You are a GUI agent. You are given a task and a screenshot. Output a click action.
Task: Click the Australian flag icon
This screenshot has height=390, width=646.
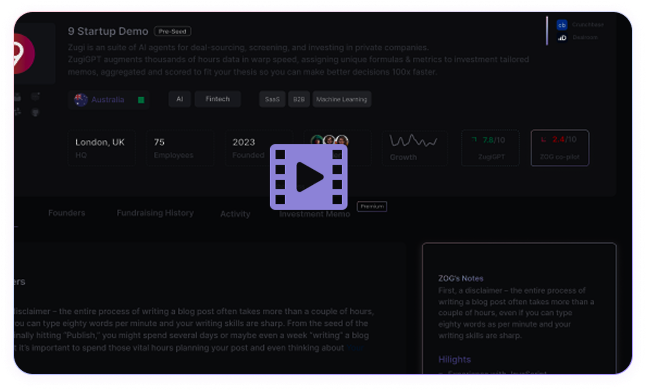[x=81, y=100]
